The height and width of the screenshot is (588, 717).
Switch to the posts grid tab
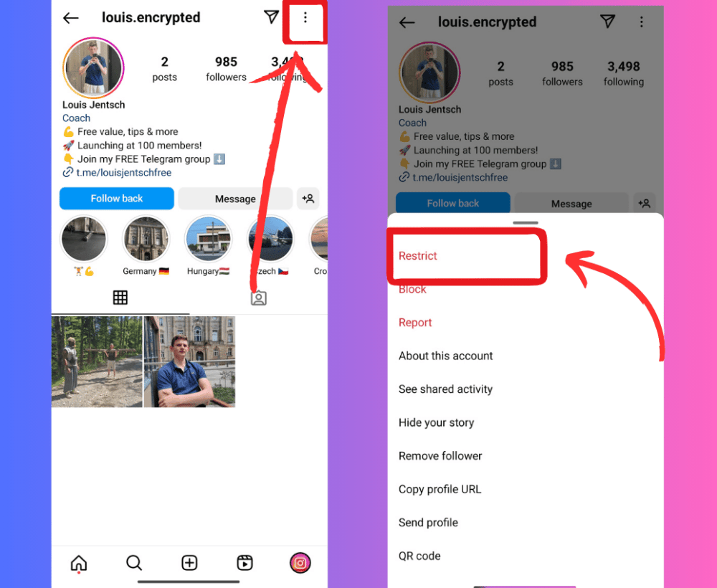point(120,298)
